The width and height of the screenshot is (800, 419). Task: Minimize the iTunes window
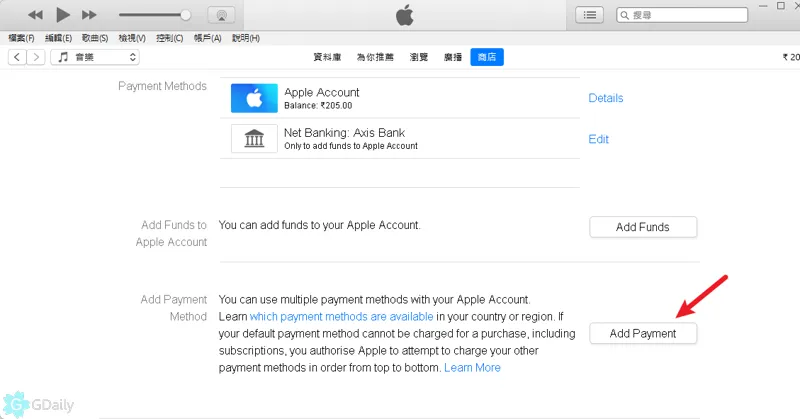[763, 6]
